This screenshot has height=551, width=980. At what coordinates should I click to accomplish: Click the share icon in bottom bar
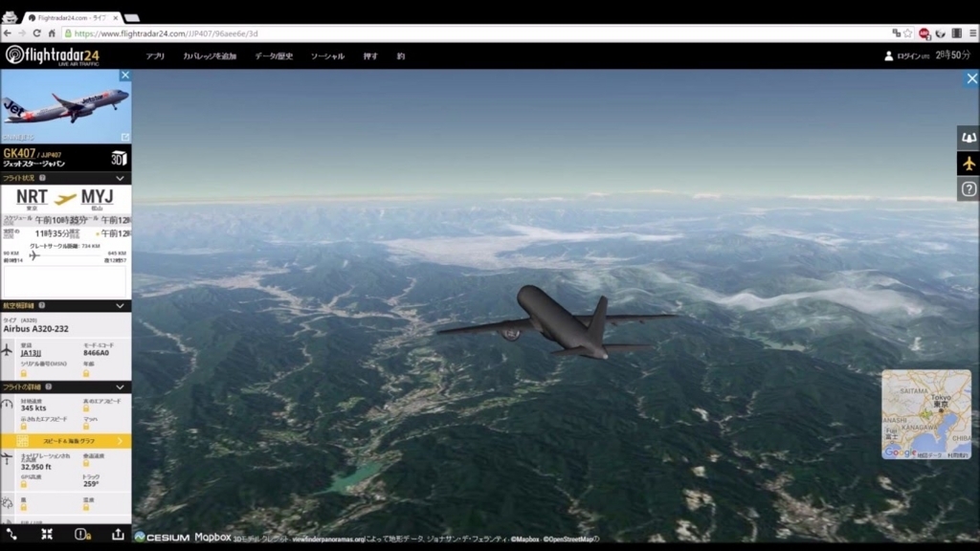pyautogui.click(x=118, y=534)
